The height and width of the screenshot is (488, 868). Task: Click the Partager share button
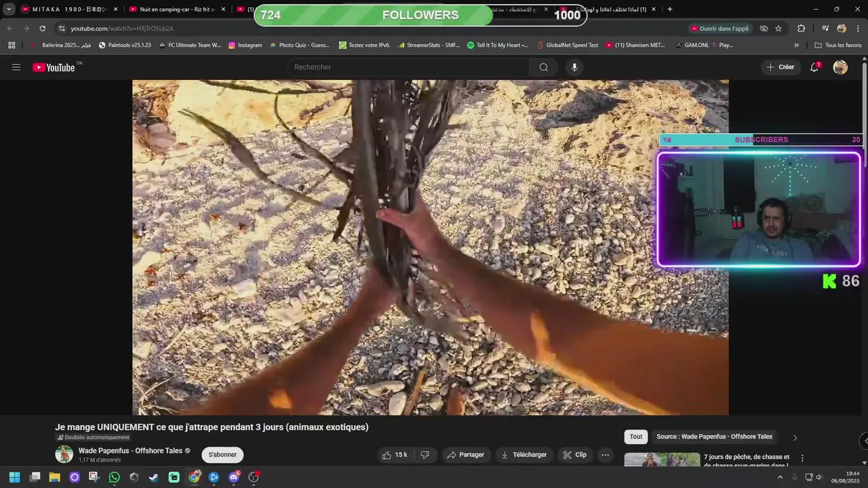coord(465,455)
